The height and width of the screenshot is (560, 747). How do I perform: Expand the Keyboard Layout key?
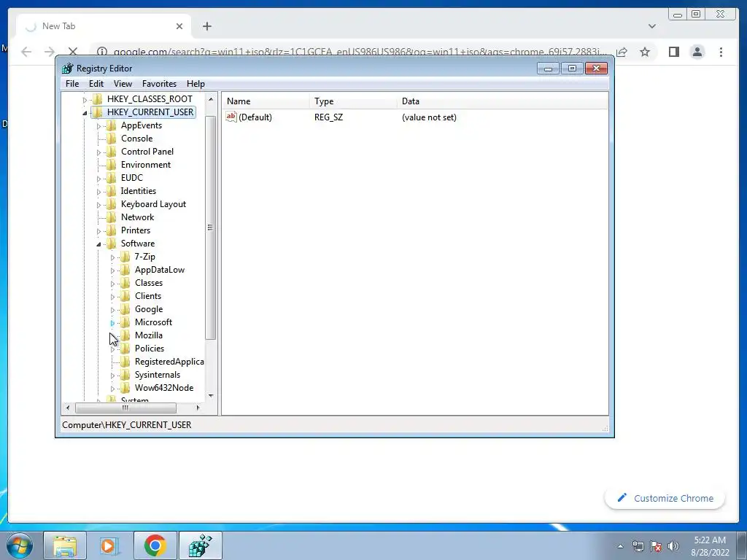coord(98,205)
